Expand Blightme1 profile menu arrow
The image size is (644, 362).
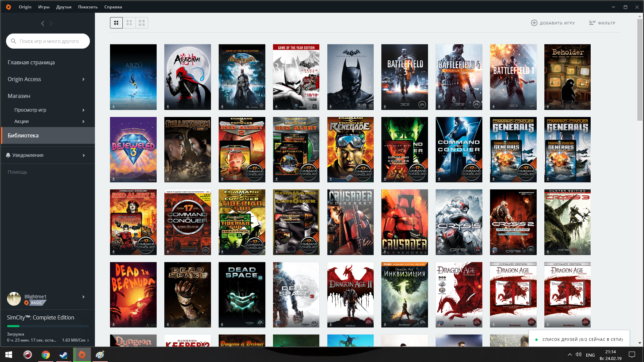(84, 297)
